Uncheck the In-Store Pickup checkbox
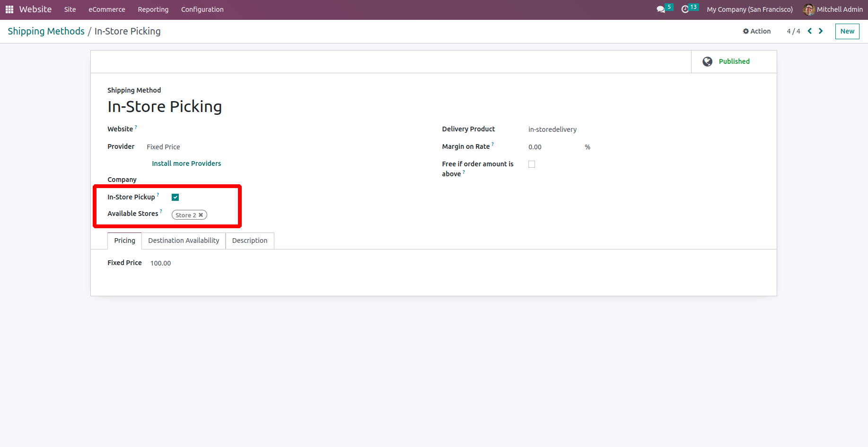Screen dimensions: 868x447 (x=175, y=198)
